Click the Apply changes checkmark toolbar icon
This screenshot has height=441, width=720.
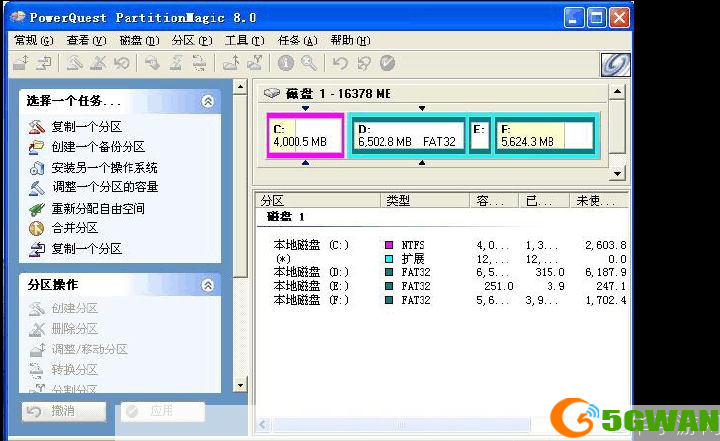pyautogui.click(x=388, y=62)
